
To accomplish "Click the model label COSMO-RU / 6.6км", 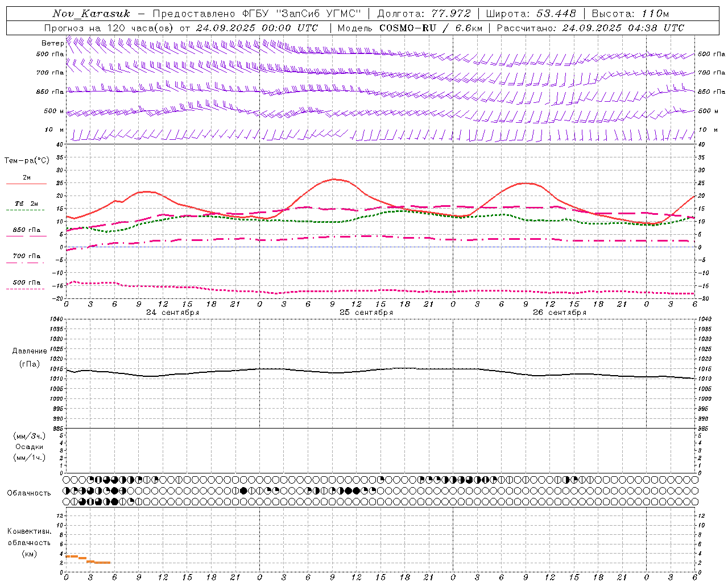I will coord(431,28).
